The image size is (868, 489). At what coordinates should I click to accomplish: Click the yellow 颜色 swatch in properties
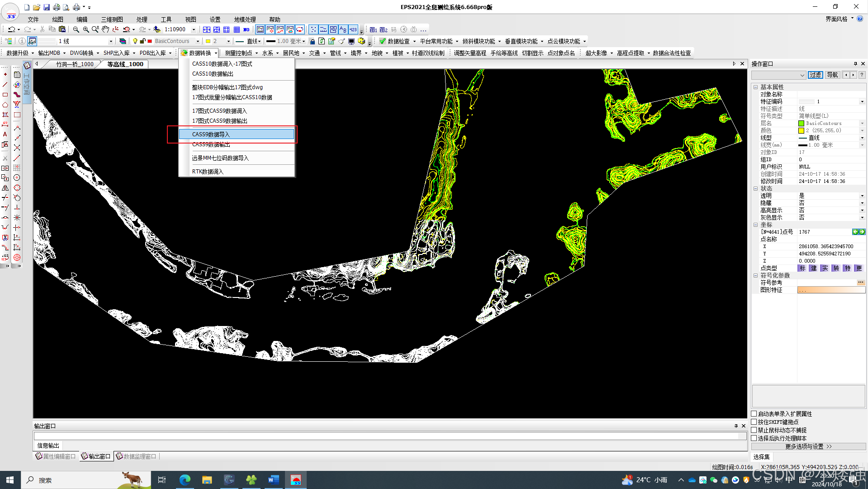[x=802, y=131]
